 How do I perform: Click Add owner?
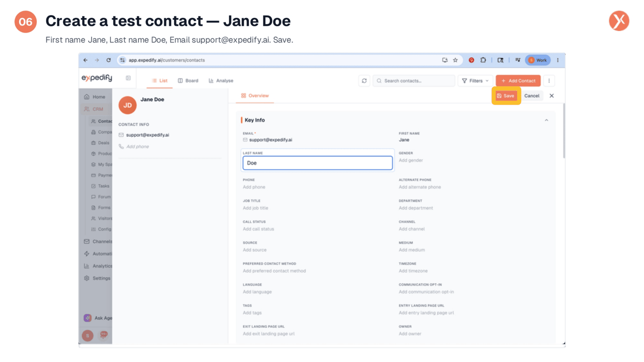point(410,333)
